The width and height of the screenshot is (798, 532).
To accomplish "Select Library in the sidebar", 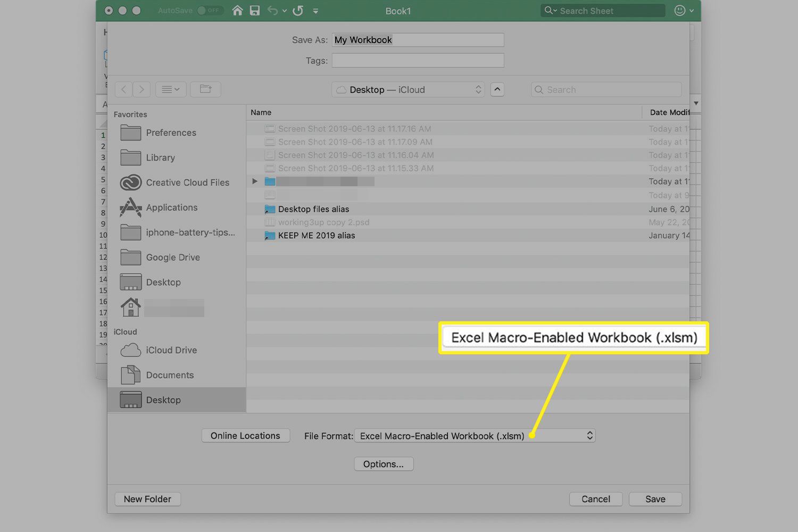I will (x=177, y=157).
